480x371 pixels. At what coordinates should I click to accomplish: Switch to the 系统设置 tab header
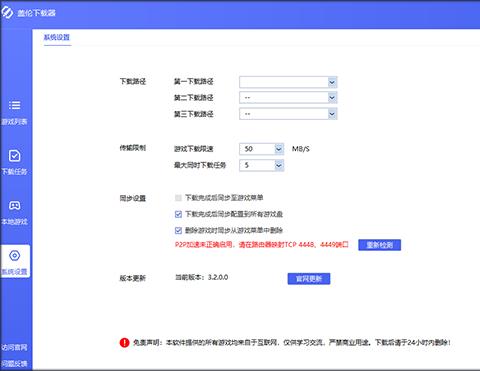(57, 37)
